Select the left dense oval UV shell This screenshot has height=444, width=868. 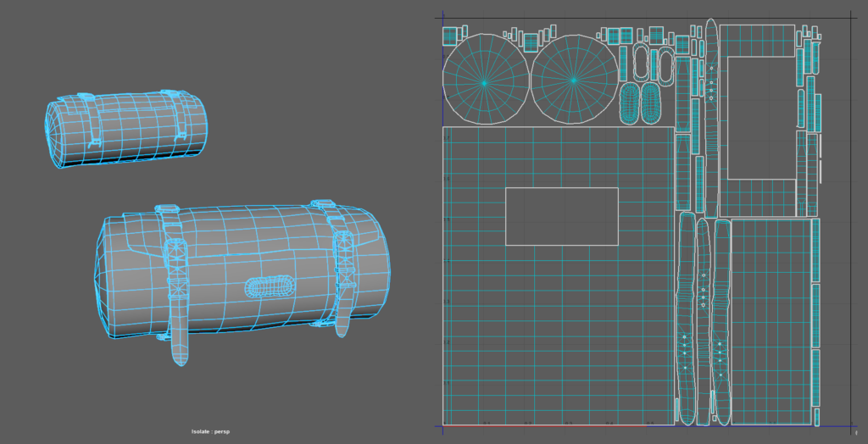point(629,103)
